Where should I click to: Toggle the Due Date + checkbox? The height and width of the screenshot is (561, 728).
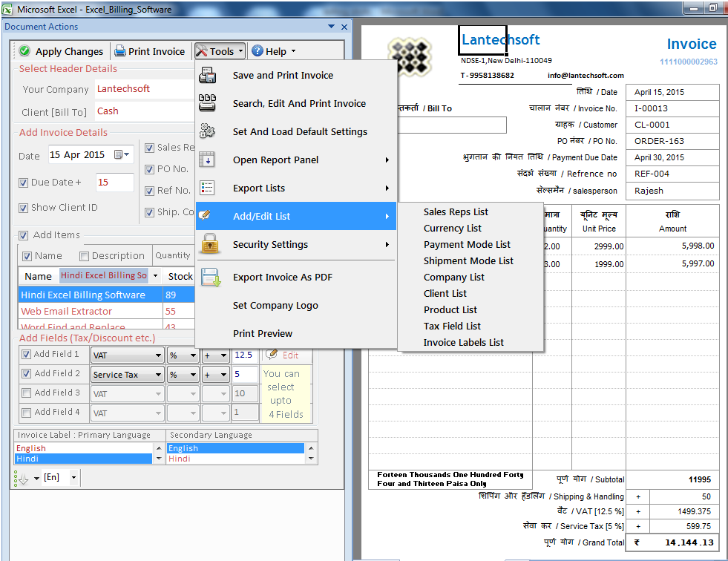[x=23, y=183]
